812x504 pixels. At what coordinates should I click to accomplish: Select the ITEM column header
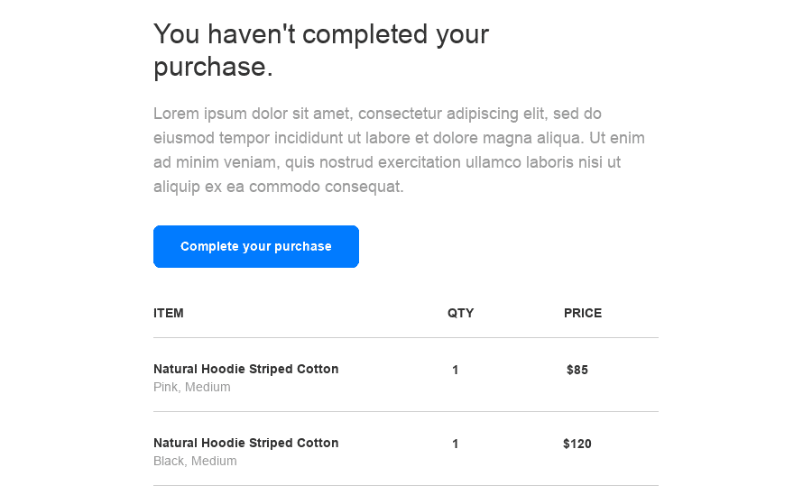coord(169,314)
